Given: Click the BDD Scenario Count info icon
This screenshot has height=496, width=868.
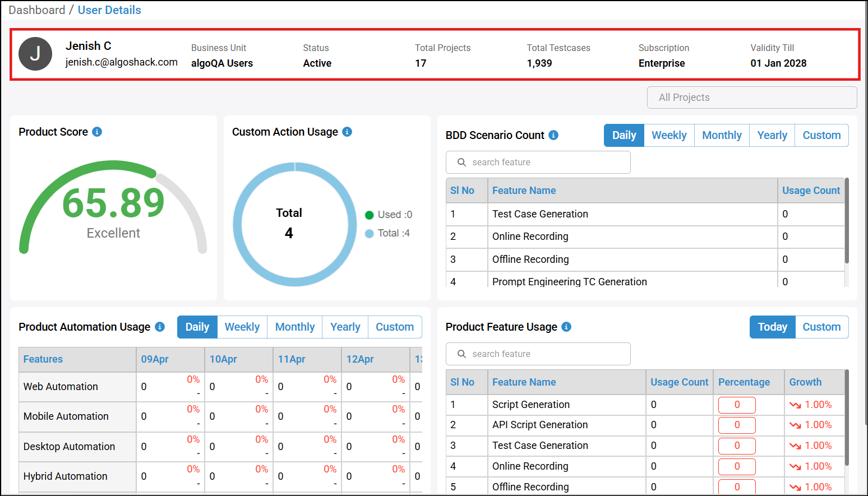Looking at the screenshot, I should point(553,135).
